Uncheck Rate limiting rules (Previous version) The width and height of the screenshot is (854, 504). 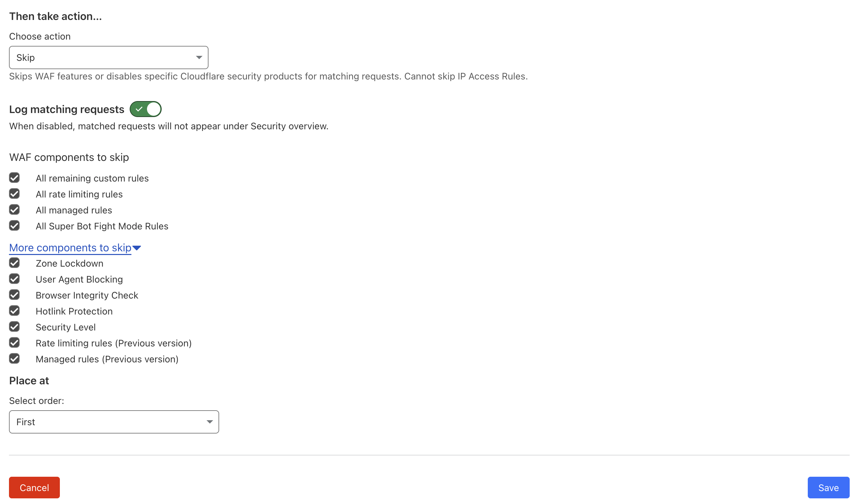pos(14,343)
